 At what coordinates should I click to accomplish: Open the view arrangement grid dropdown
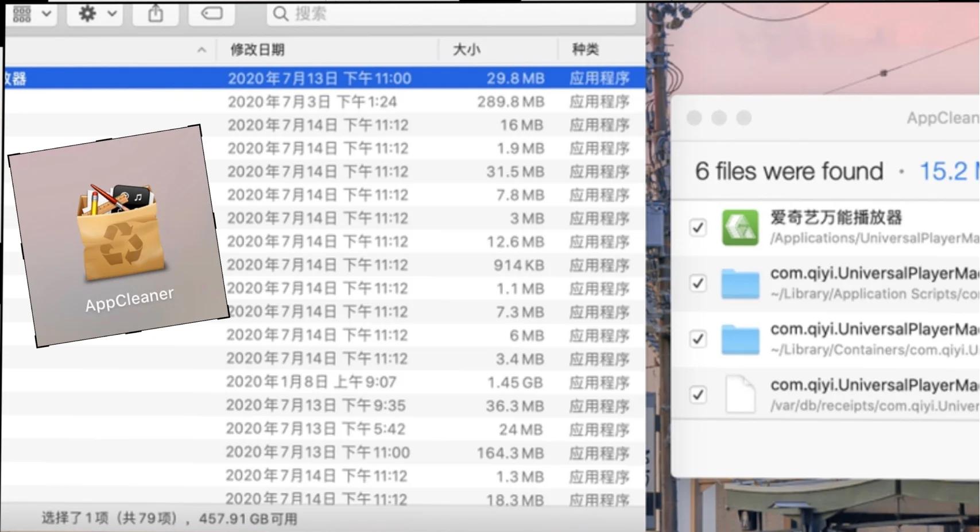pos(32,13)
